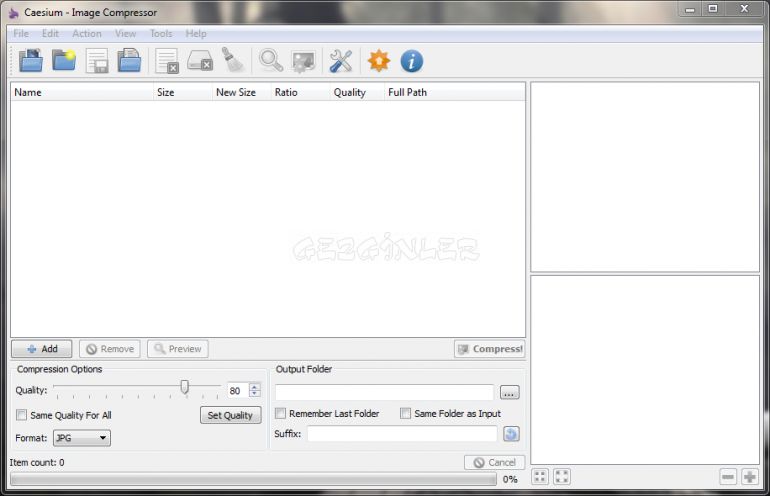Open the Tools menu
Screen dimensions: 770x496
coord(161,33)
